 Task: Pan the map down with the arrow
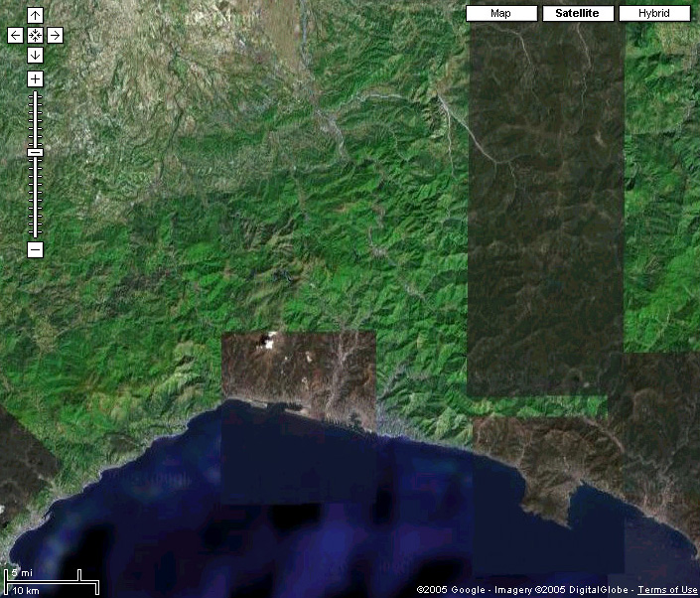[x=35, y=56]
